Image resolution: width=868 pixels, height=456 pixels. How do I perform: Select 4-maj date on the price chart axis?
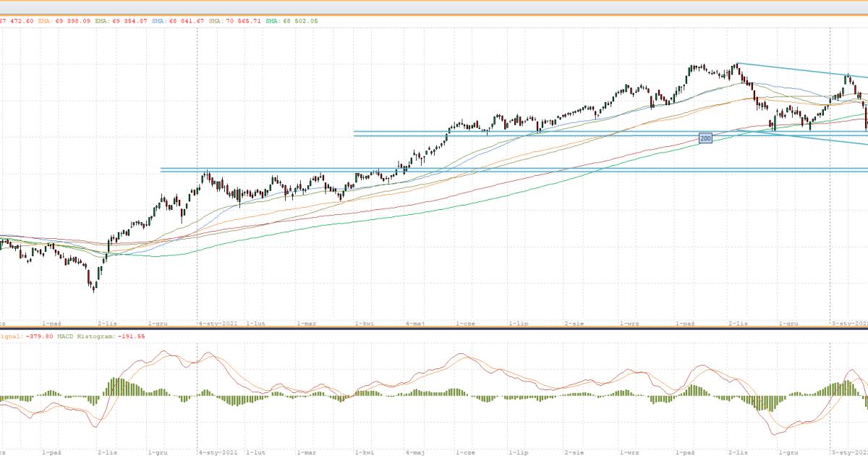pyautogui.click(x=414, y=324)
